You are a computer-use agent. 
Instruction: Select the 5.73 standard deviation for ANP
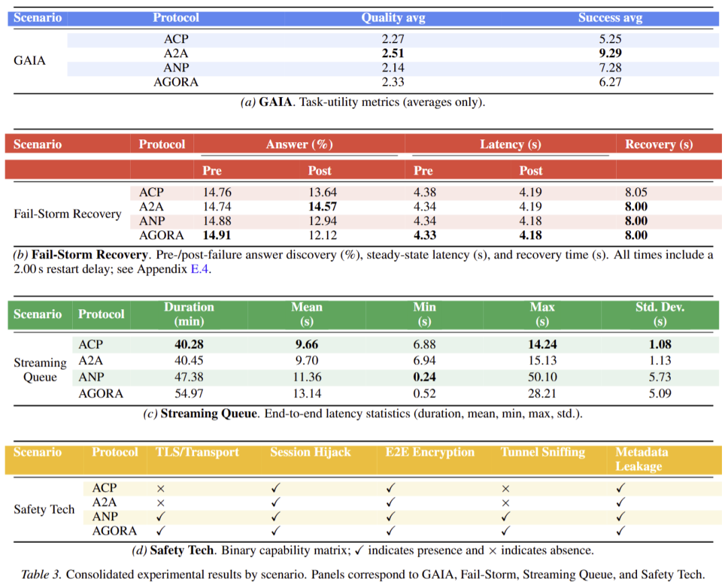click(x=660, y=377)
